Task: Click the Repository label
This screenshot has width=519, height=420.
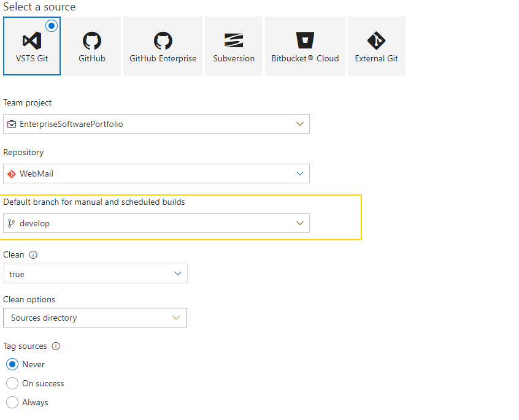Action: tap(23, 153)
